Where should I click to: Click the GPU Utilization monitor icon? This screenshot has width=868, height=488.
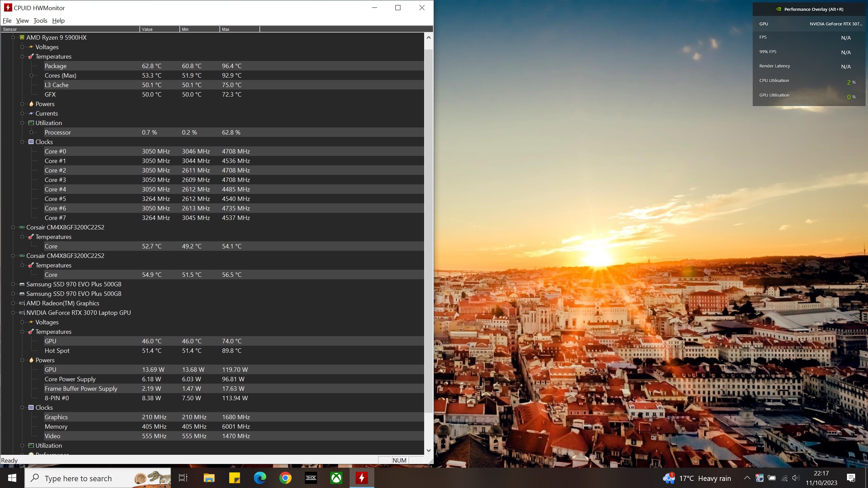(31, 445)
